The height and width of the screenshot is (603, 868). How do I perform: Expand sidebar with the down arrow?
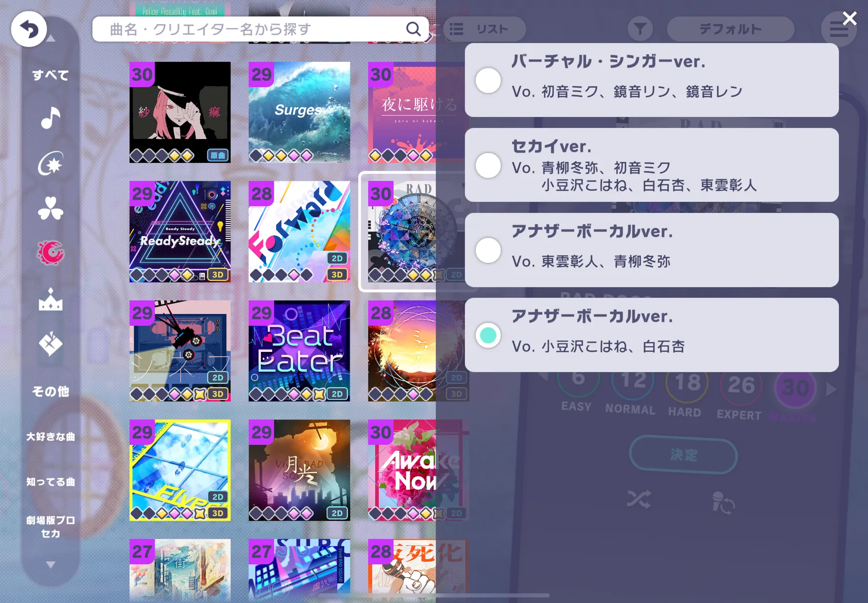click(x=50, y=565)
